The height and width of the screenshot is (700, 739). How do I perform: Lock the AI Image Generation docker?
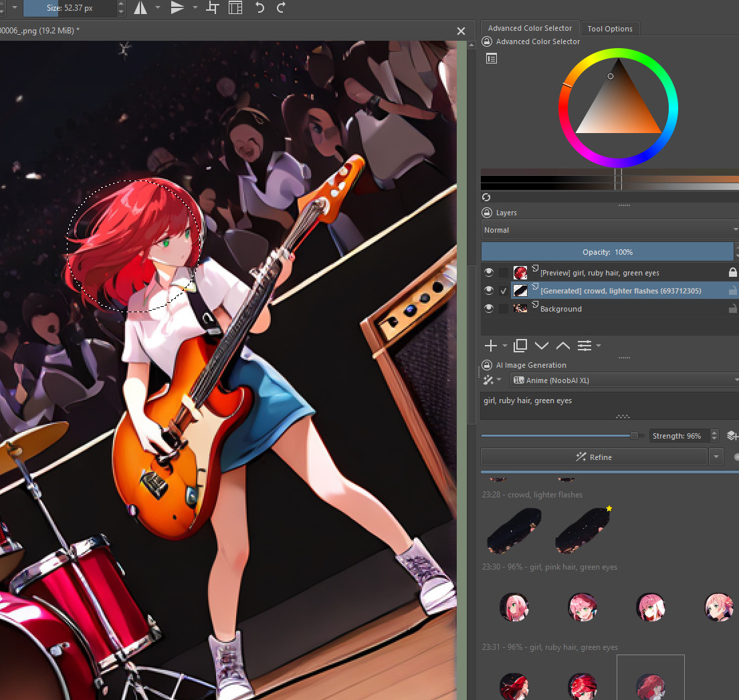[487, 365]
